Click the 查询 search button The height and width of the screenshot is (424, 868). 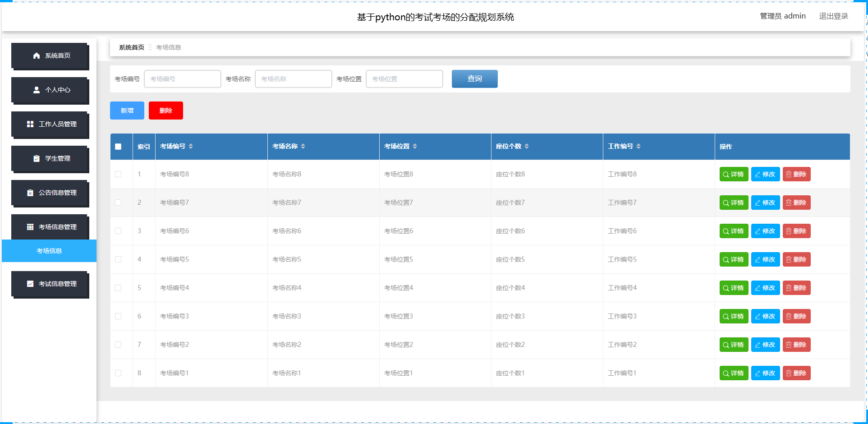coord(475,79)
